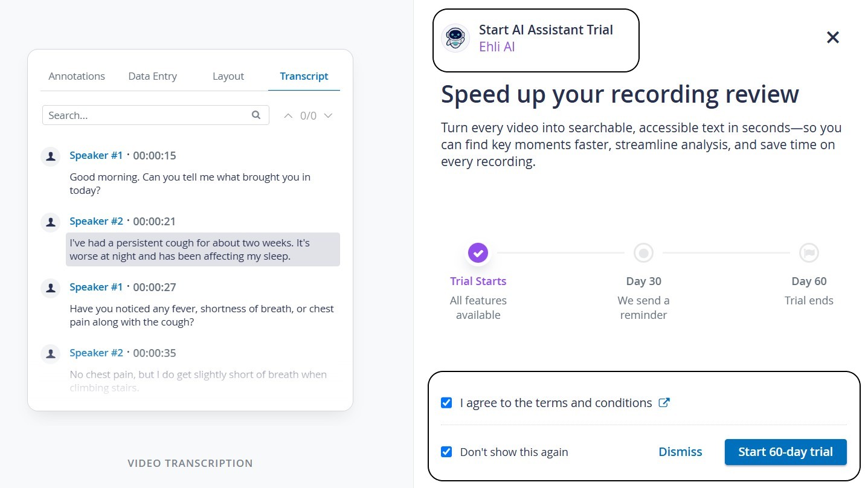Click the Day 60 flag step icon
The width and height of the screenshot is (868, 488).
pos(809,253)
